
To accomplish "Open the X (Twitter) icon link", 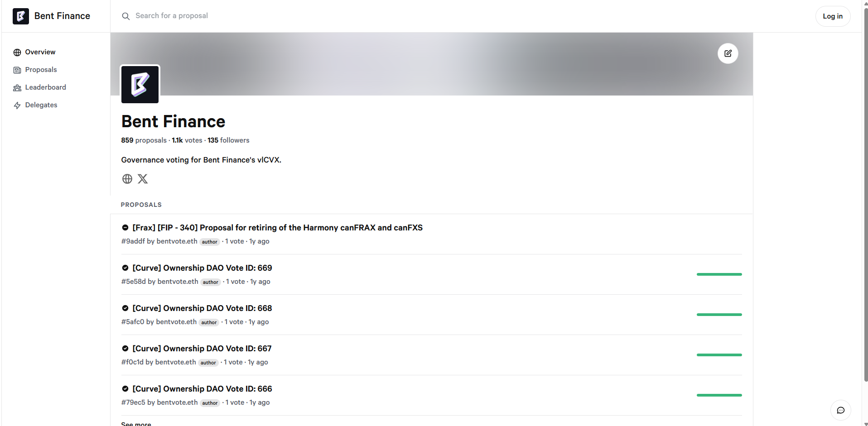I will pos(143,179).
